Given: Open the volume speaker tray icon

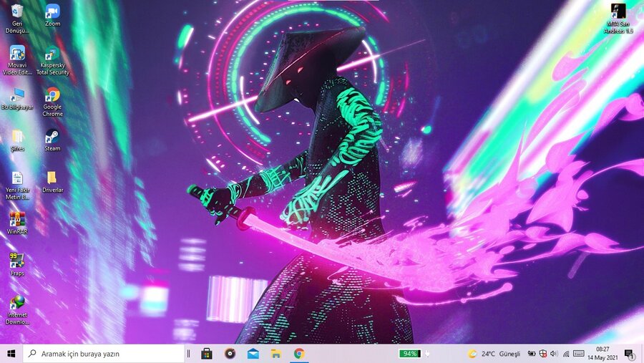Looking at the screenshot, I should [554, 354].
